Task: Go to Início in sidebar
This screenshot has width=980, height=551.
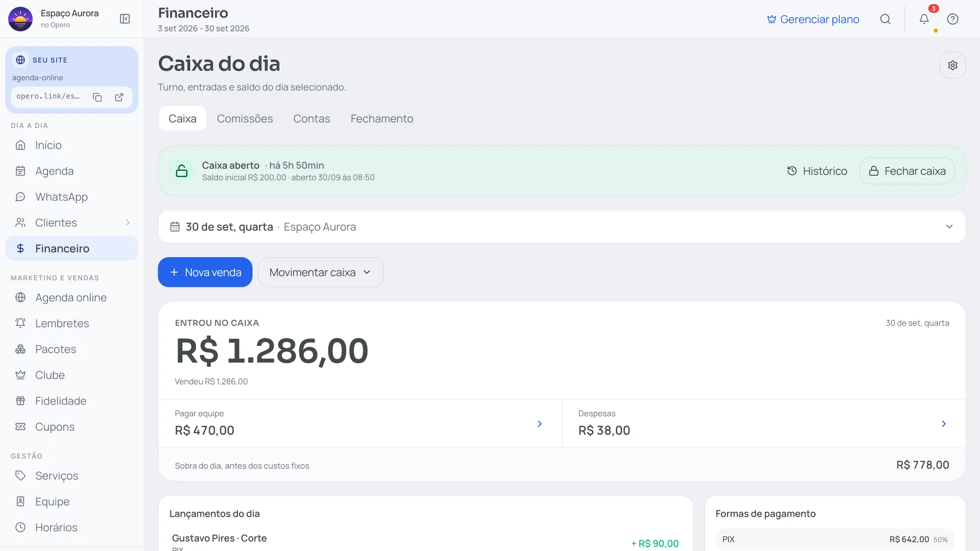Action: click(71, 145)
